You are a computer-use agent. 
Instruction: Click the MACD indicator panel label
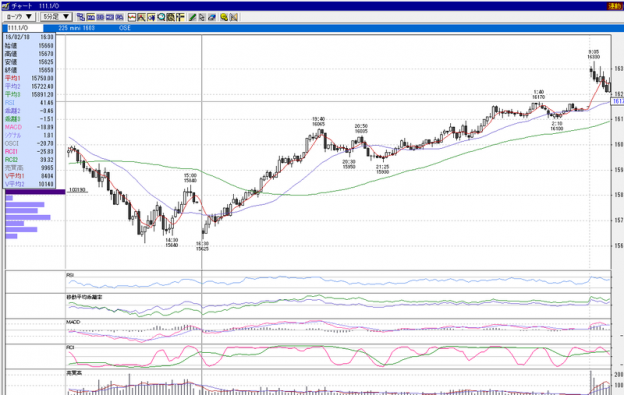click(x=73, y=322)
